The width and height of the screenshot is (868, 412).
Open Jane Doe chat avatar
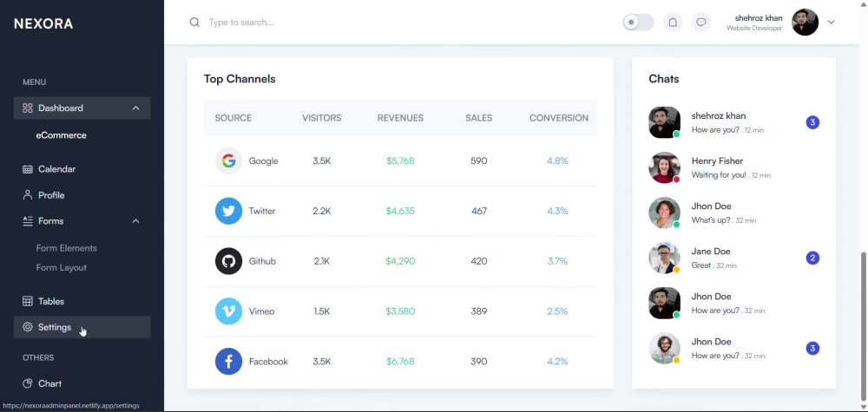[664, 258]
